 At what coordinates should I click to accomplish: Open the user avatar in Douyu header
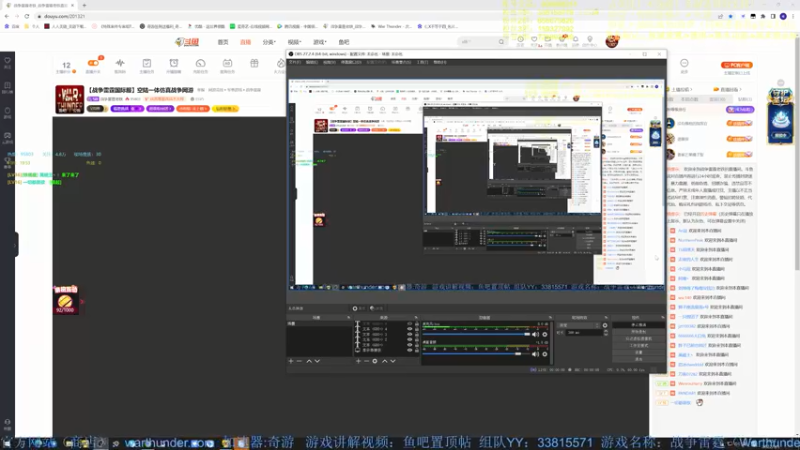pos(612,41)
